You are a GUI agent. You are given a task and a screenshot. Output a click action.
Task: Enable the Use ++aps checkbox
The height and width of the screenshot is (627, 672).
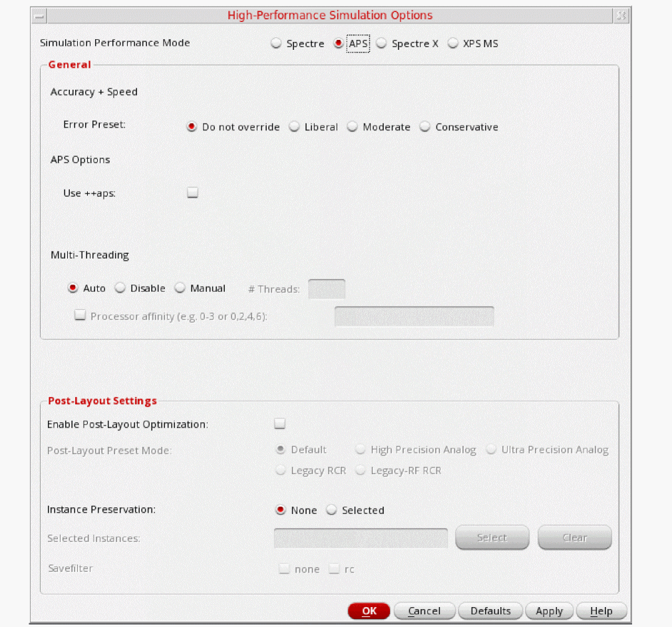tap(192, 192)
